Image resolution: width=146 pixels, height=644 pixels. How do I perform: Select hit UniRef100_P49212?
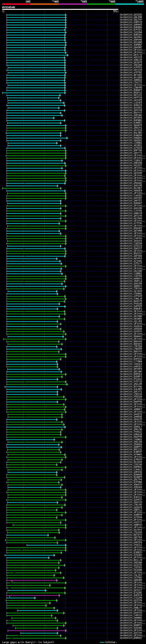click(x=131, y=545)
